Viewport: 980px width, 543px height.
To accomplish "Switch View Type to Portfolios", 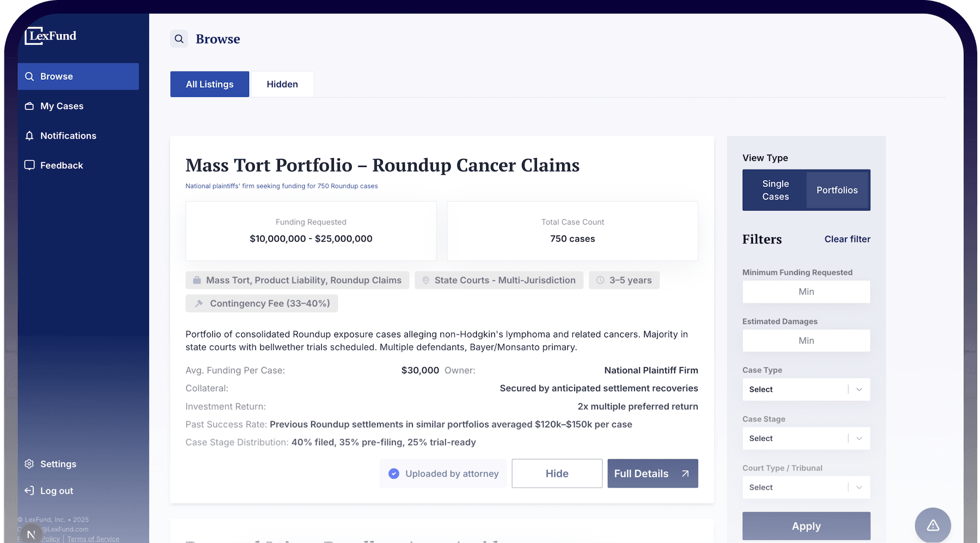I will [837, 190].
